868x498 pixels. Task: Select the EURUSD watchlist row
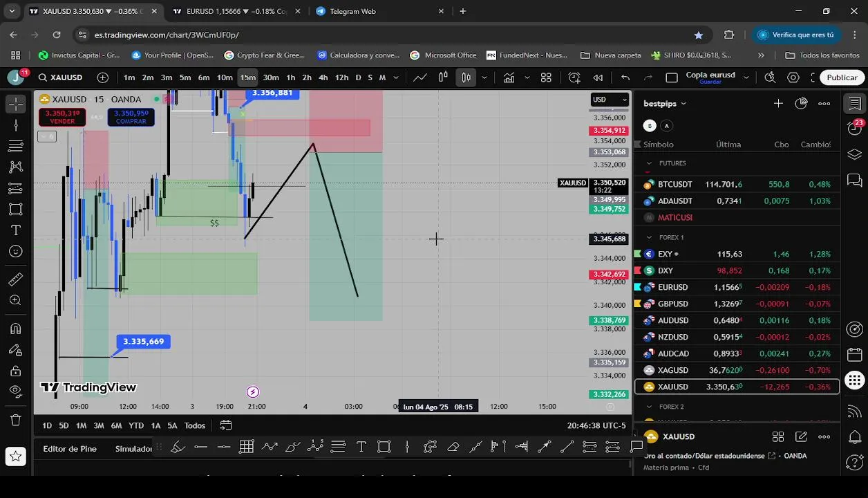(737, 287)
